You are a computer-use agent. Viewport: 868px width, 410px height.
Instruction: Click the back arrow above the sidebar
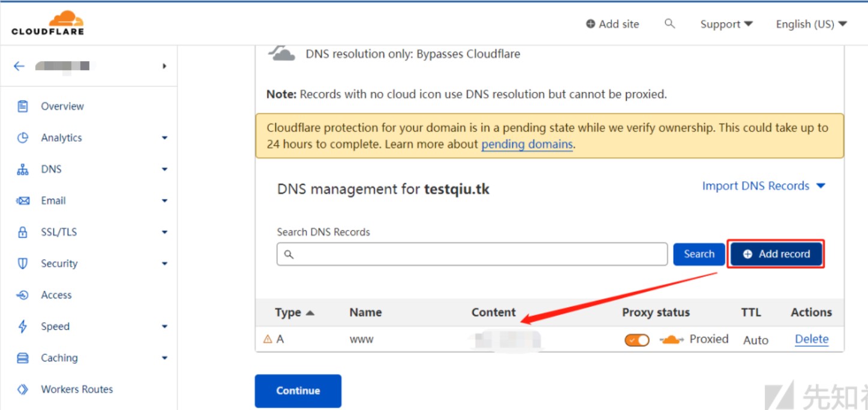pyautogui.click(x=19, y=66)
